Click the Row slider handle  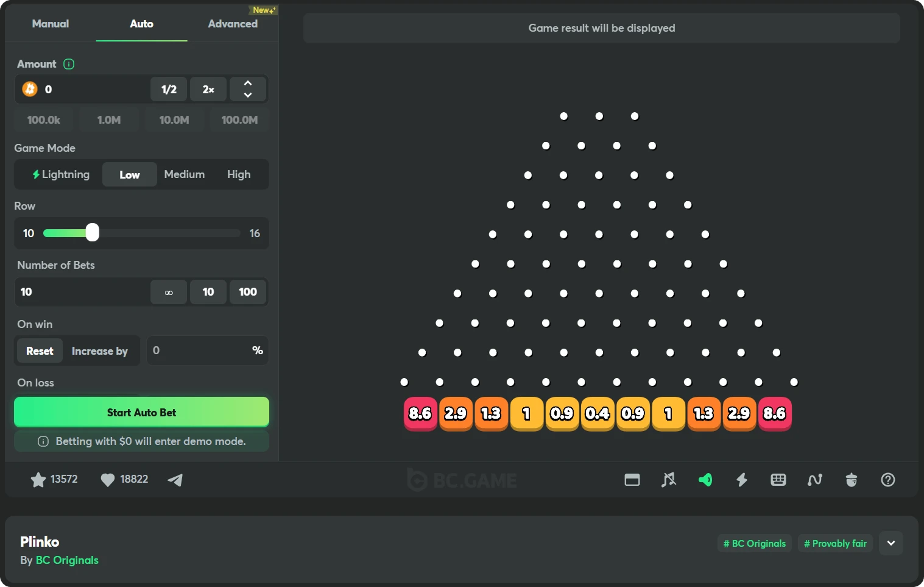(x=93, y=233)
